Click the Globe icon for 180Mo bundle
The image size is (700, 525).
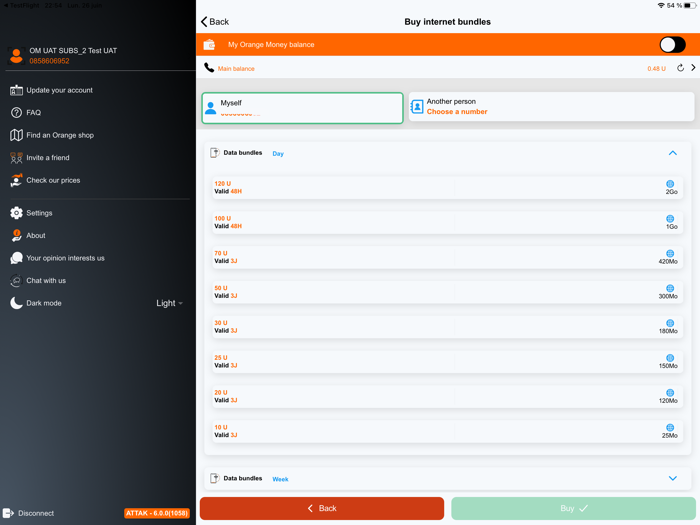point(670,323)
